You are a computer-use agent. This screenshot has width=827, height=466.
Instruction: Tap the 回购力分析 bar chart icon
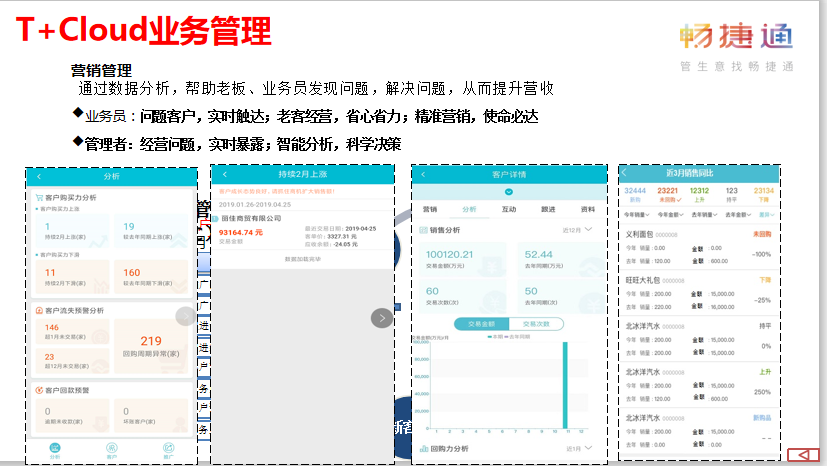[424, 449]
